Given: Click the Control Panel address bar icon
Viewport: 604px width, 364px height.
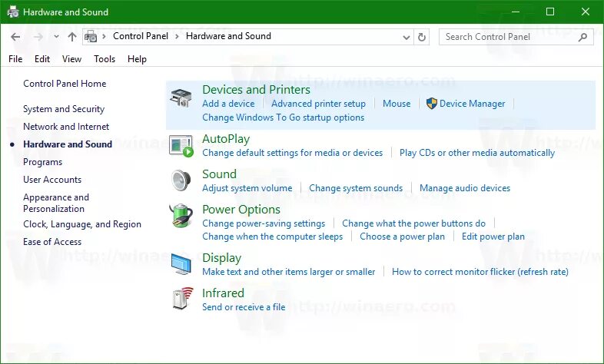Looking at the screenshot, I should pos(91,37).
